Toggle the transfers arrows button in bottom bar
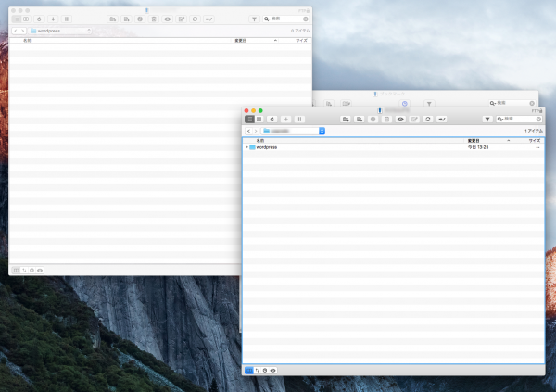This screenshot has width=556, height=392. [x=257, y=371]
